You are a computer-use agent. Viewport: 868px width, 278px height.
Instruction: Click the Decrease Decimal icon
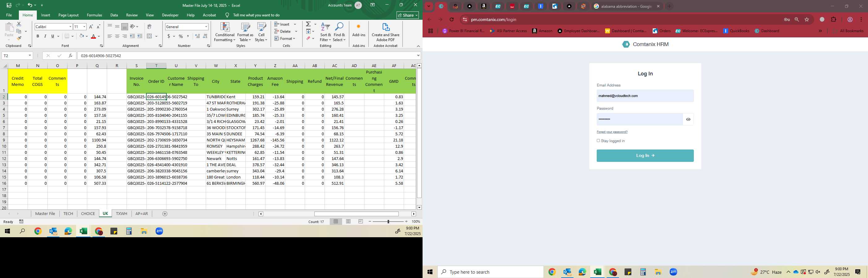click(205, 36)
